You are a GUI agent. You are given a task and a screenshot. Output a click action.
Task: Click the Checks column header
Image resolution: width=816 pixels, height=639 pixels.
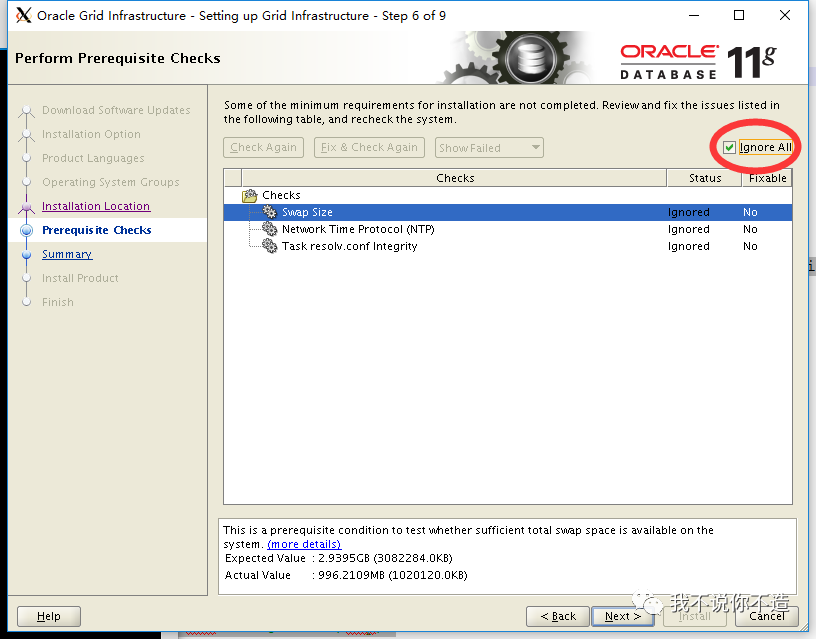(x=454, y=178)
